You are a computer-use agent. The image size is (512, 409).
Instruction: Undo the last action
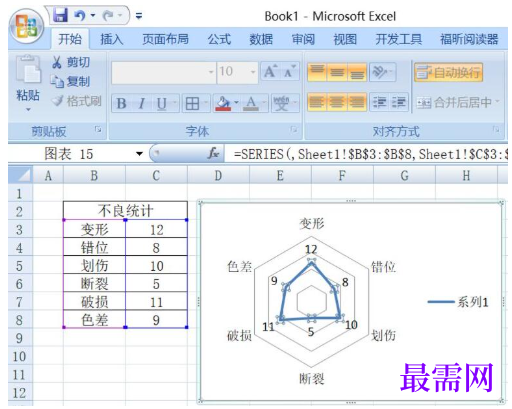(80, 15)
